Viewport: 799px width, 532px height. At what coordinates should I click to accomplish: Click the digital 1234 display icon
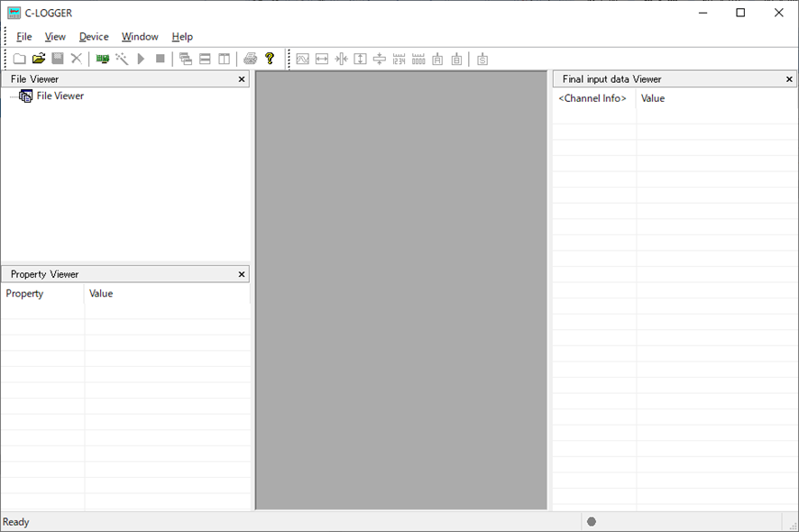coord(399,59)
